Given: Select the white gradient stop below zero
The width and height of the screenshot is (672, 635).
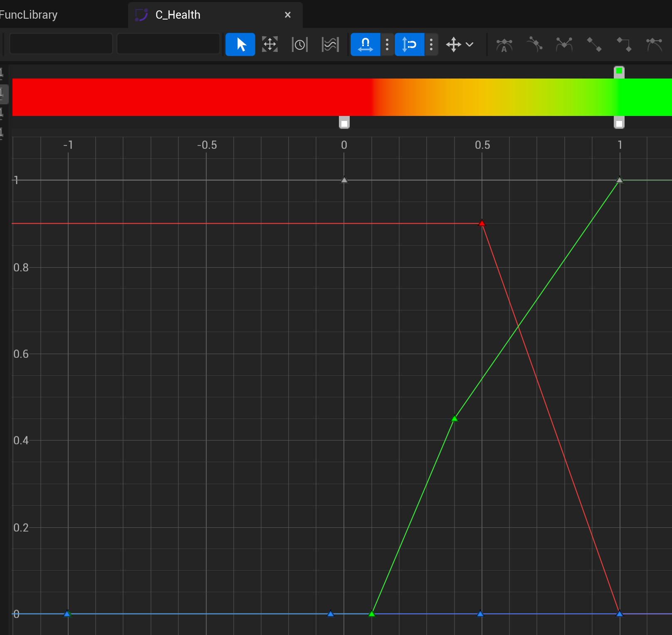Looking at the screenshot, I should [344, 123].
